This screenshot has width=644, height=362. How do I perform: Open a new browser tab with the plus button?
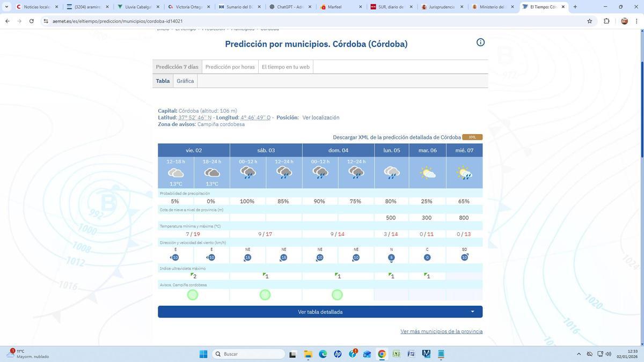pos(574,6)
